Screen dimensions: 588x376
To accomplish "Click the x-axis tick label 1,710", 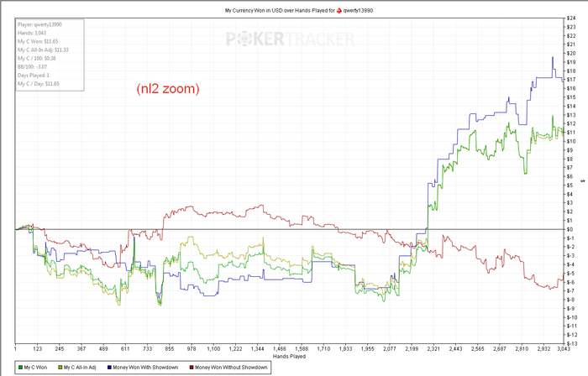I will point(323,348).
